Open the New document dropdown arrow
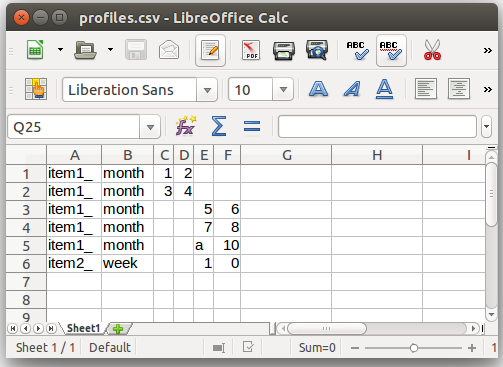Screen dimensions: 503x367 pyautogui.click(x=60, y=50)
